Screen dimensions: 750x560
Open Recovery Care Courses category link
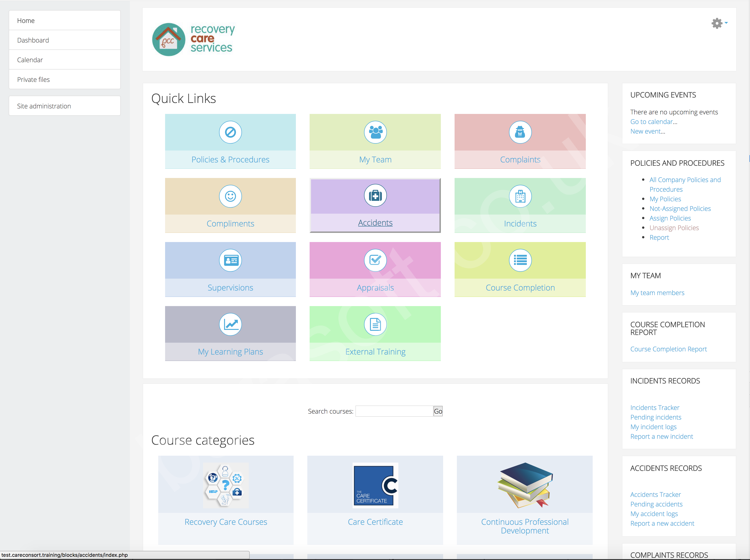tap(226, 522)
